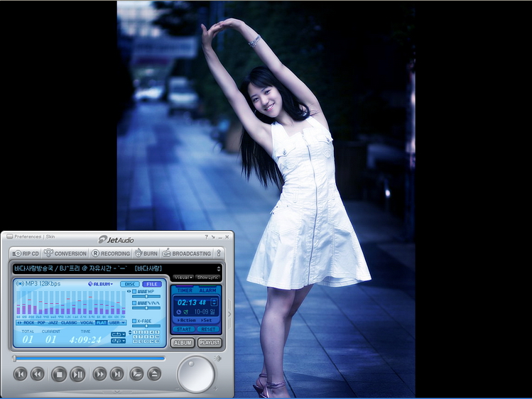Stop the current playback
The height and width of the screenshot is (399, 532).
pyautogui.click(x=59, y=374)
